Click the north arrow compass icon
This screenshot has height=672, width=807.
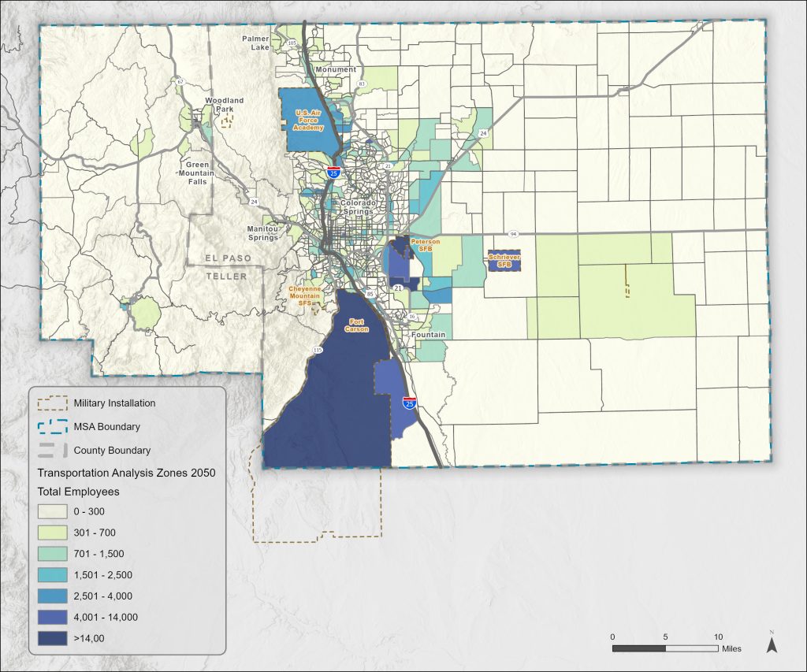772,643
